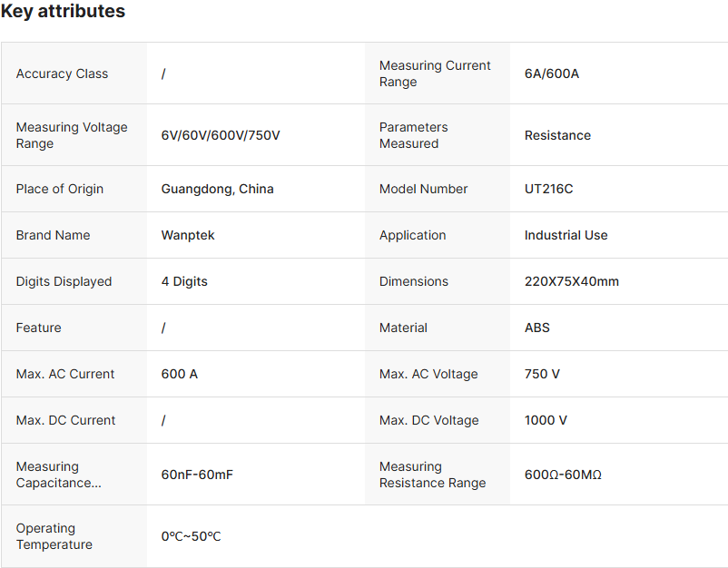Select the 600 A max AC current
Viewport: 728px width, 568px height.
coord(179,374)
